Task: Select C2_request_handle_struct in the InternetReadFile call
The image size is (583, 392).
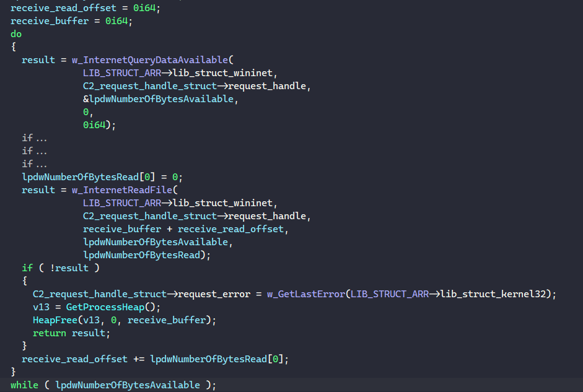Action: click(x=150, y=216)
